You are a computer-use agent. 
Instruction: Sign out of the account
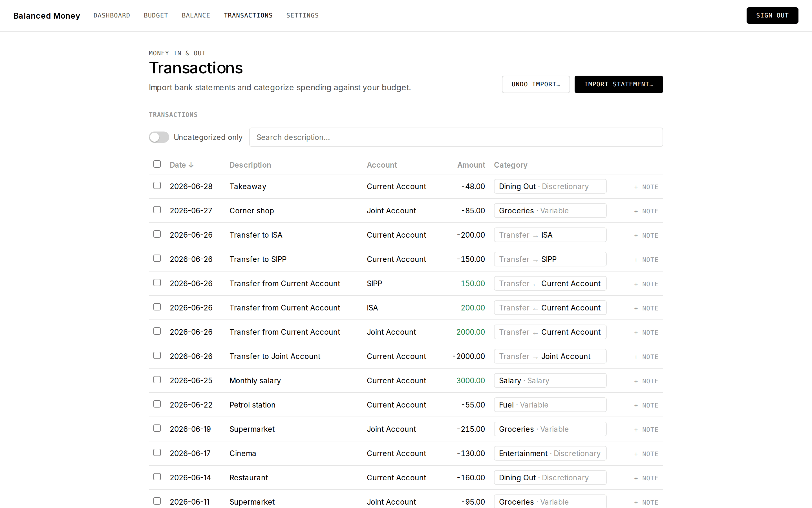772,16
